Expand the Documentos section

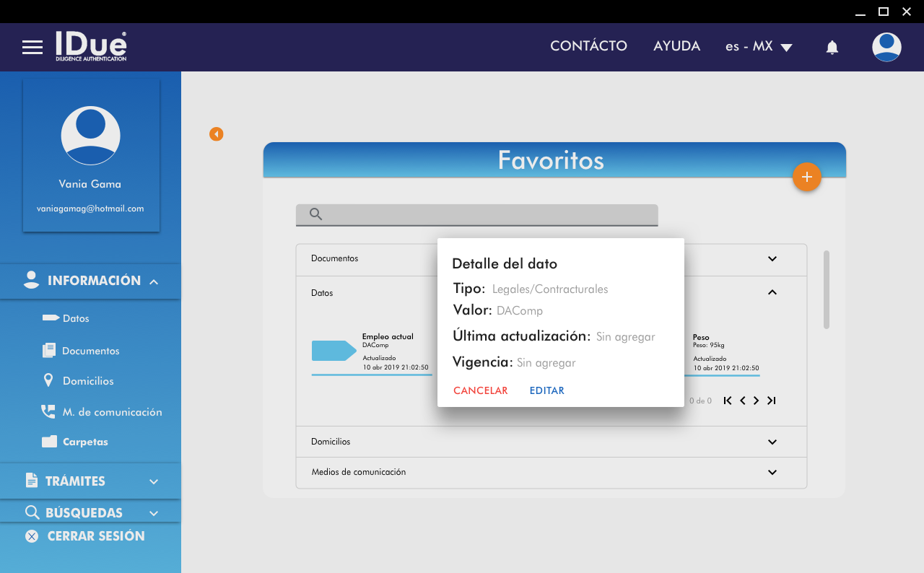[x=772, y=259]
